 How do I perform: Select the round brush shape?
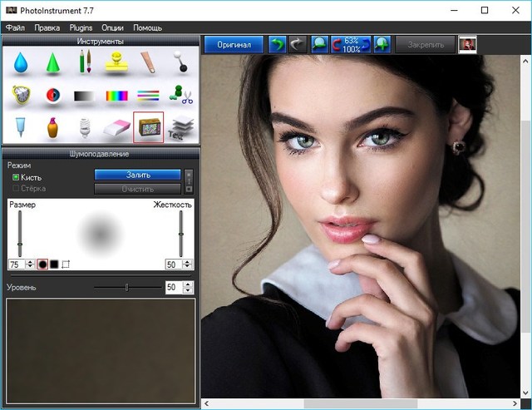tap(42, 264)
